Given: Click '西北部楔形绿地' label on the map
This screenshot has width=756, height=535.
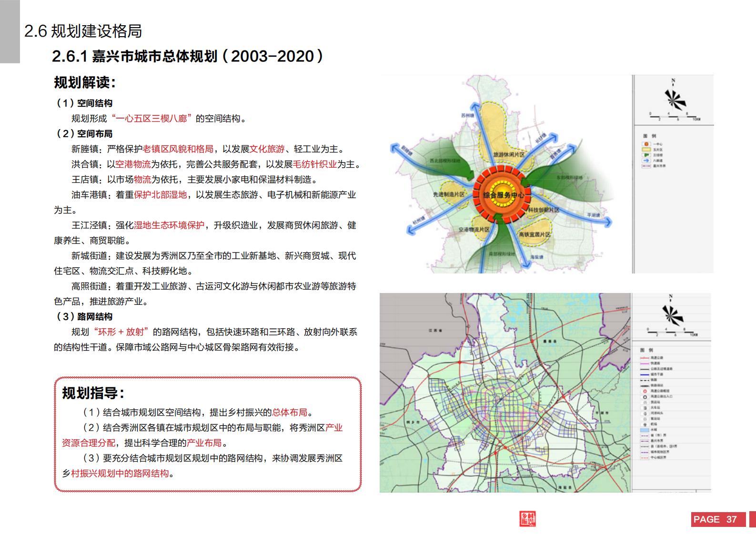Looking at the screenshot, I should [445, 161].
